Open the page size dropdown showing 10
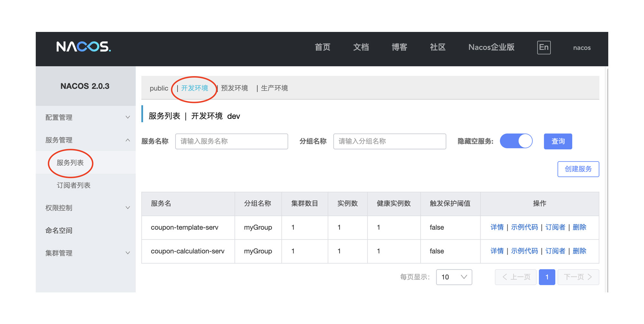 [454, 277]
